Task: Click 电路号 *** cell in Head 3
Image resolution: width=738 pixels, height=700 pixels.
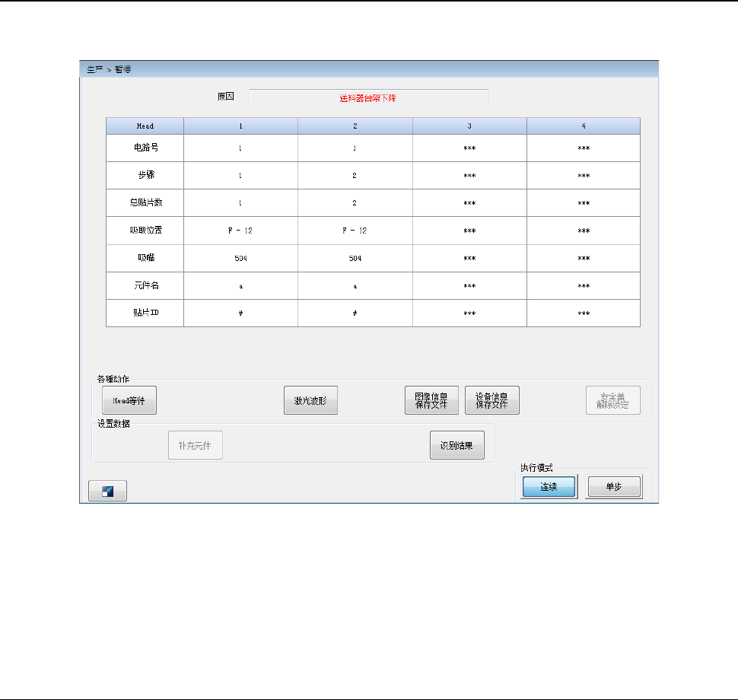Action: coord(469,148)
